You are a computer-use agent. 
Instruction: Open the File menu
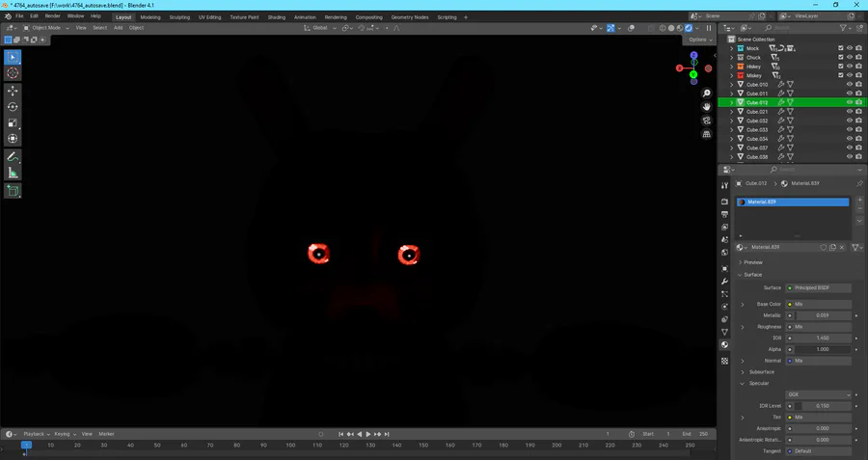(19, 16)
